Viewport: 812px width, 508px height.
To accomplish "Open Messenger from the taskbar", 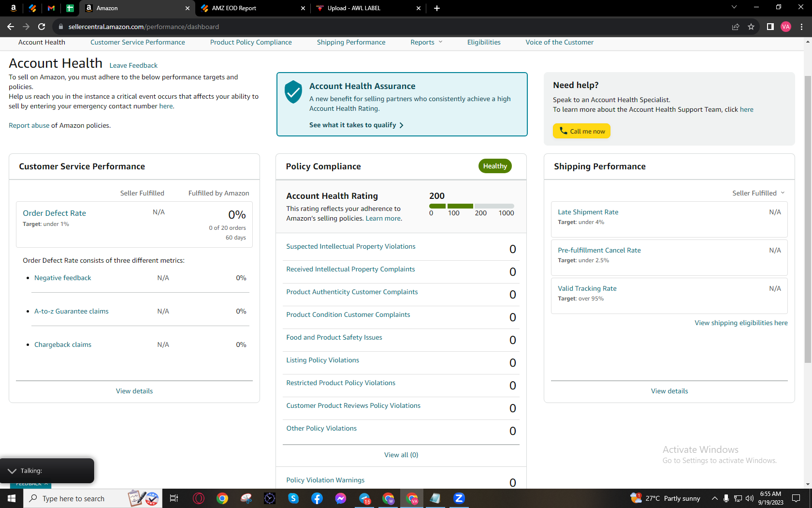I will point(341,498).
